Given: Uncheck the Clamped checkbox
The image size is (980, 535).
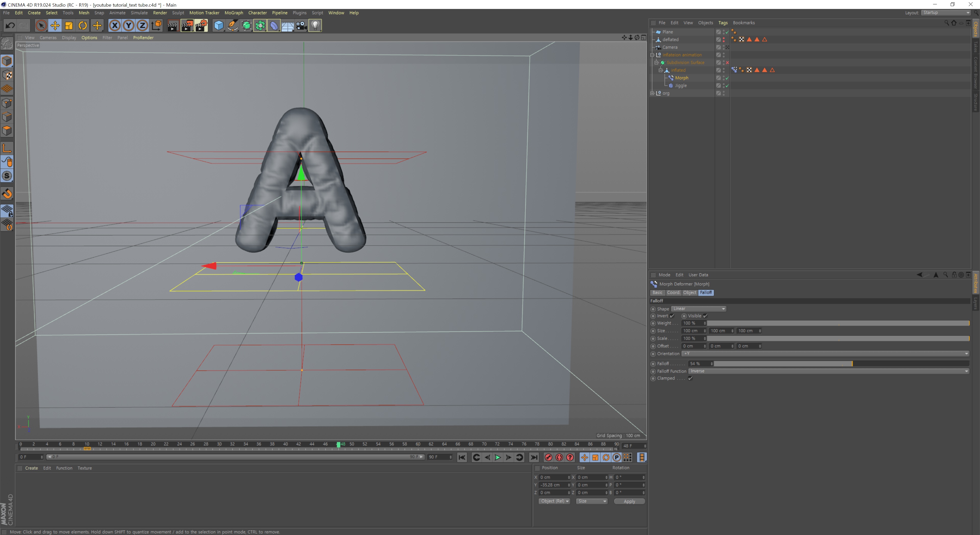Looking at the screenshot, I should pyautogui.click(x=690, y=378).
